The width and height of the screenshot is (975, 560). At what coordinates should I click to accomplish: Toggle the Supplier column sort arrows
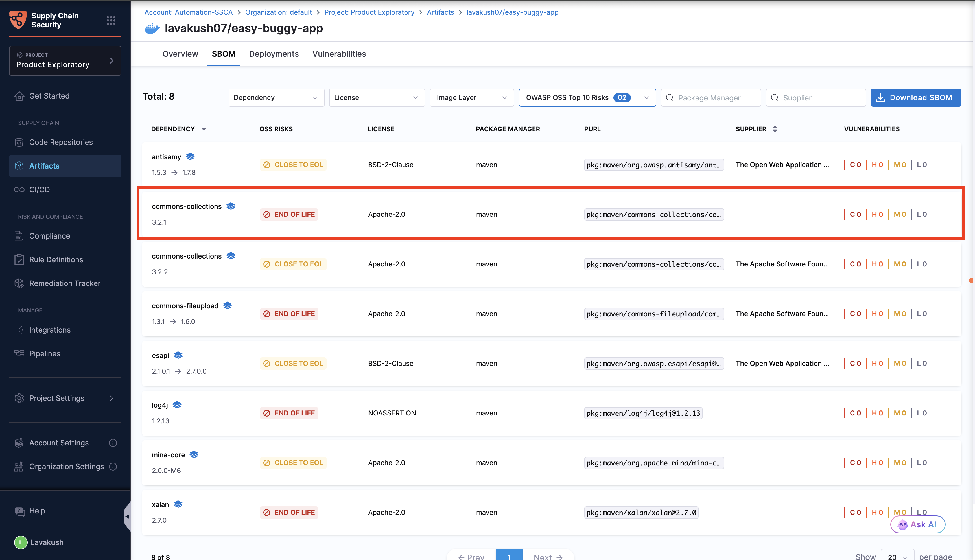[x=775, y=129]
